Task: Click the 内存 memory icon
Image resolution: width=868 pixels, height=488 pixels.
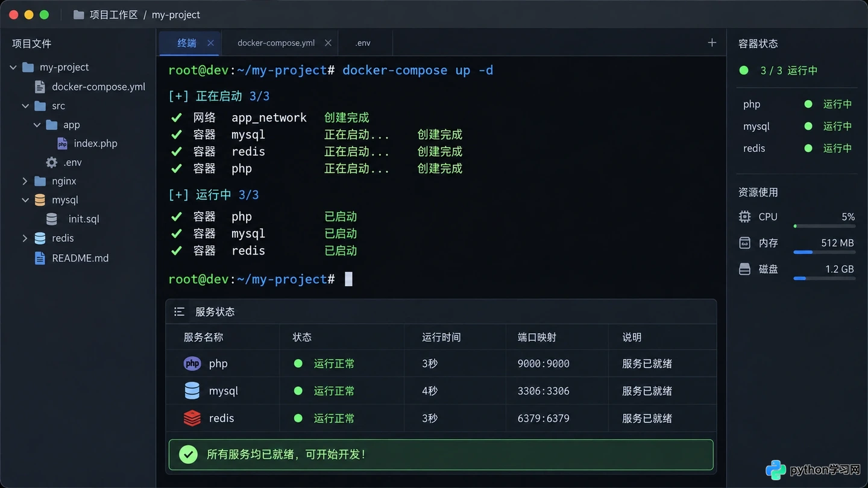Action: [745, 243]
